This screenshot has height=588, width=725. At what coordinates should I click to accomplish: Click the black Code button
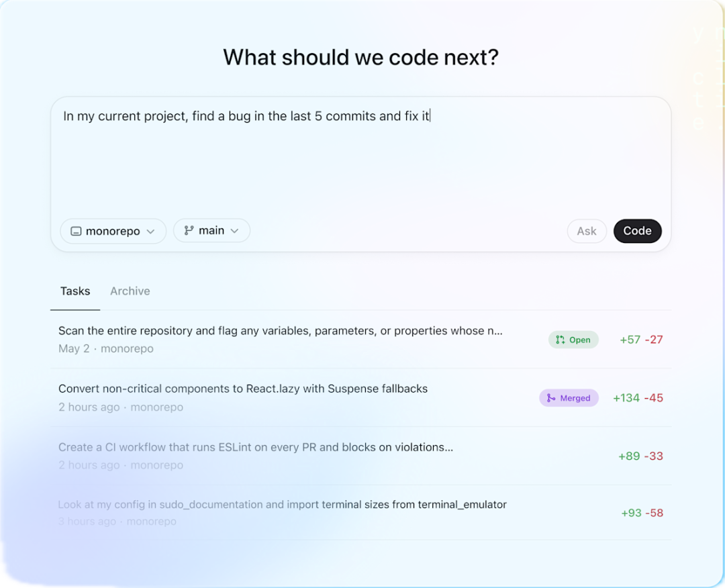(637, 231)
